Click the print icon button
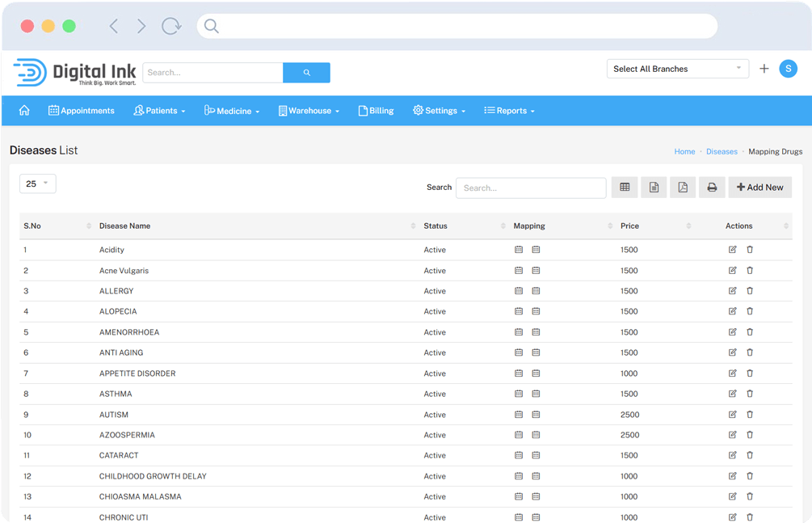The height and width of the screenshot is (523, 812). (712, 188)
